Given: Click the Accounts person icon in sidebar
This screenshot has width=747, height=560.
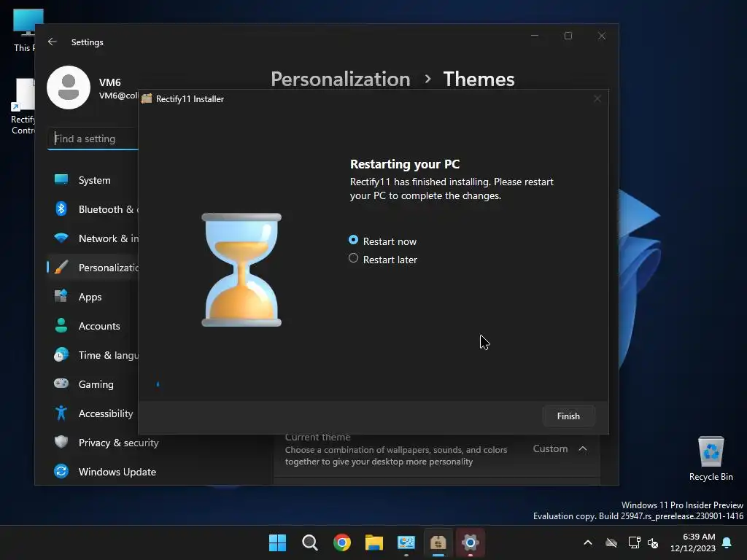Looking at the screenshot, I should (61, 325).
